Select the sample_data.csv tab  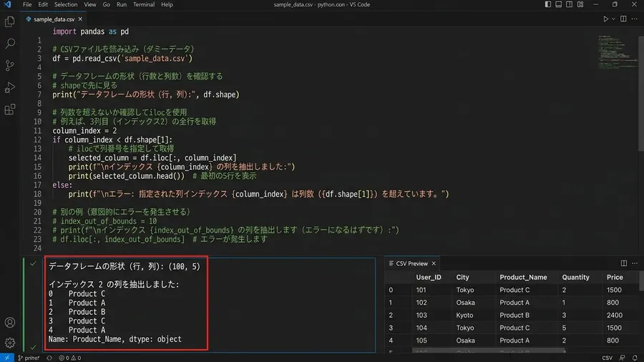(x=54, y=19)
